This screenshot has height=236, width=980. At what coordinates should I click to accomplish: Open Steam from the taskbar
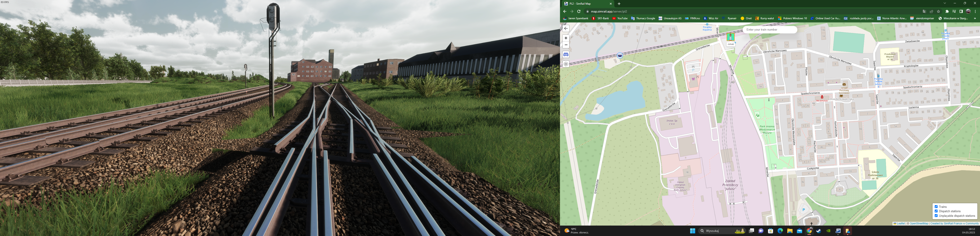(x=819, y=231)
